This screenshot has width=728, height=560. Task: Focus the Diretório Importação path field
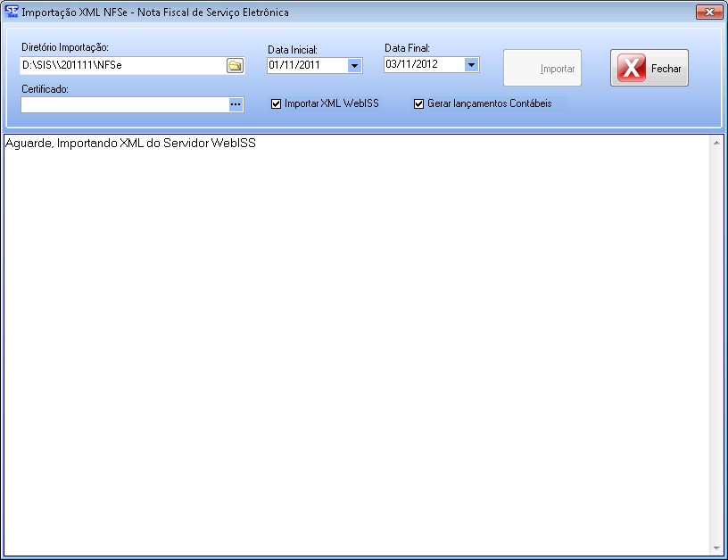[121, 65]
